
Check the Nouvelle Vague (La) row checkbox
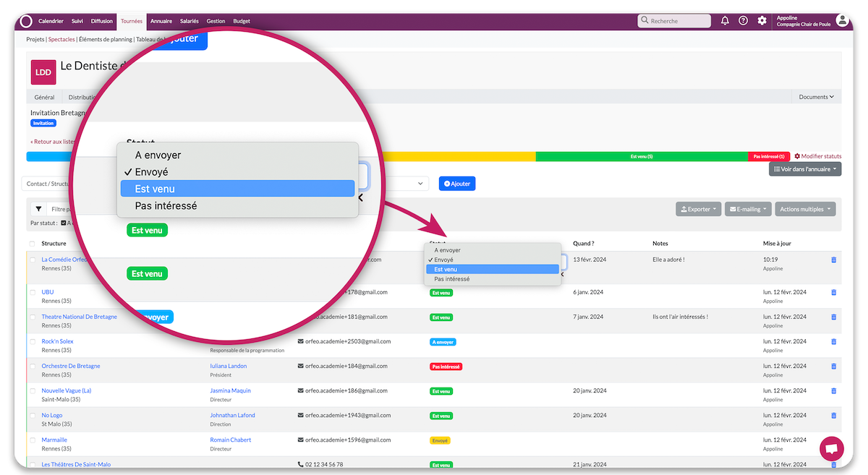(x=33, y=390)
